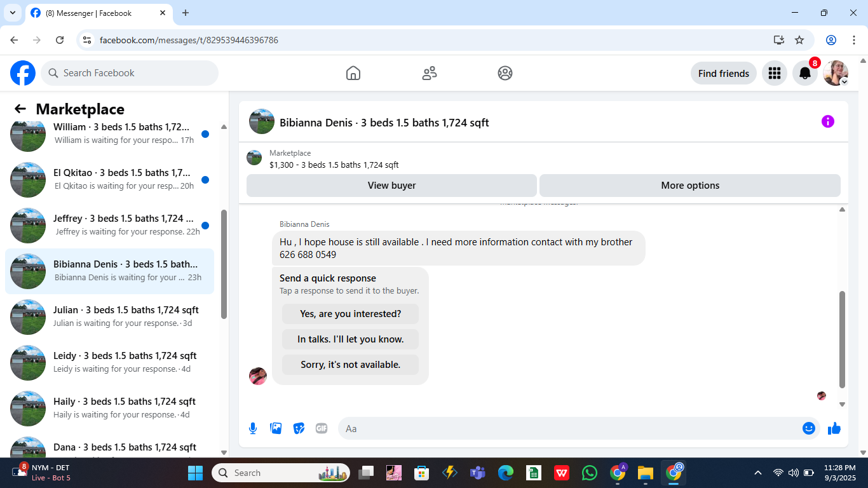This screenshot has width=868, height=488.
Task: Attach a photo using the image icon
Action: [x=276, y=428]
